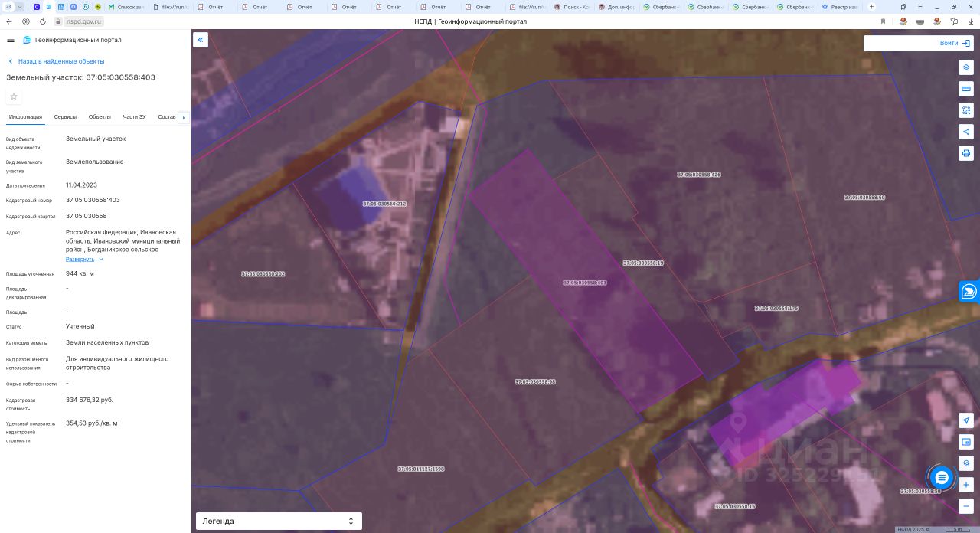The width and height of the screenshot is (980, 533).
Task: Expand the full address via chevron
Action: pos(101,260)
